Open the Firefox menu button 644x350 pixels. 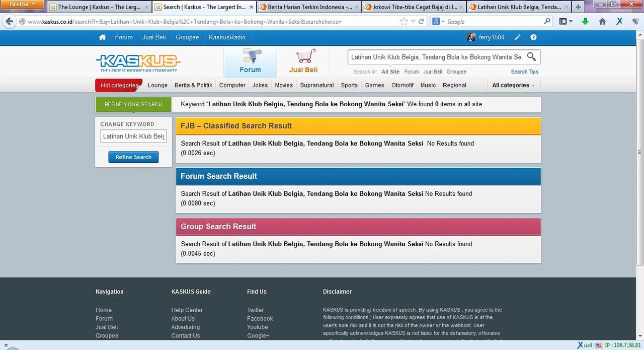[23, 5]
